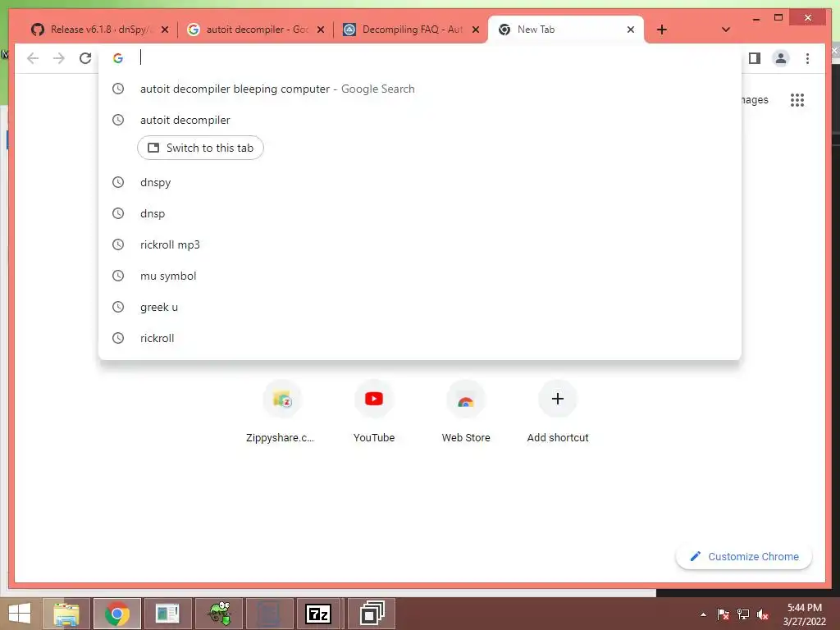Open the Web Store shortcut

pos(466,412)
